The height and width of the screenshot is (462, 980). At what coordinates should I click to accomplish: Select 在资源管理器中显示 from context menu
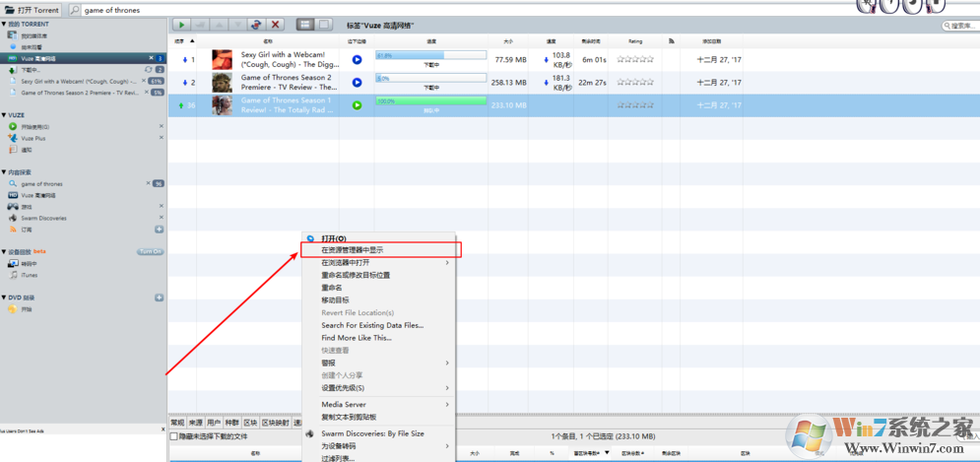(x=352, y=250)
